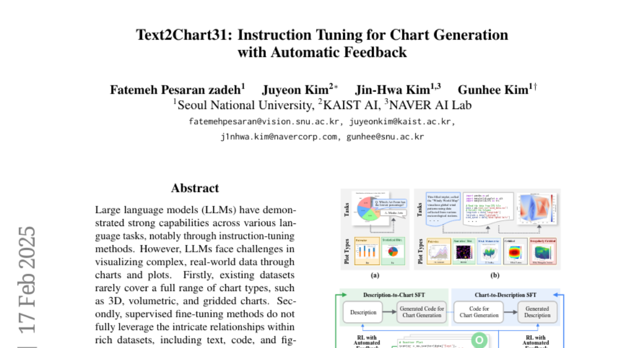This screenshot has height=348, width=644.
Task: Click the Irregularly Gridded plot thumbnail
Action: point(543,251)
